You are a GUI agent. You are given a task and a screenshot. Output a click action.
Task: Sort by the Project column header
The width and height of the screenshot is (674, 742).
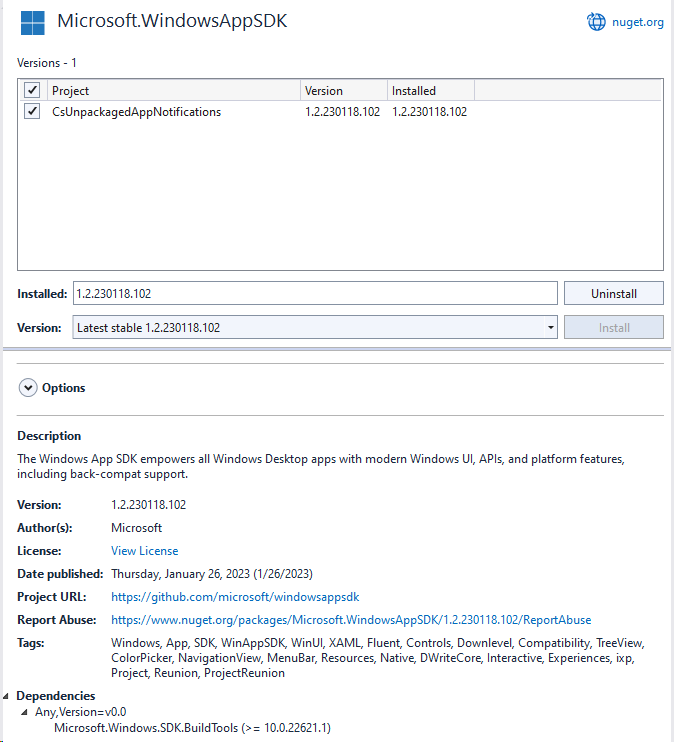pos(174,90)
